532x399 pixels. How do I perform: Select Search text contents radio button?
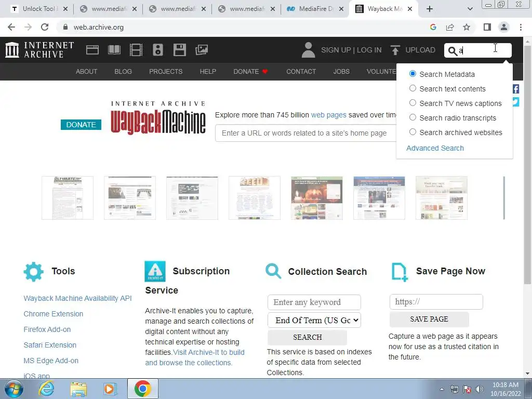coord(413,88)
